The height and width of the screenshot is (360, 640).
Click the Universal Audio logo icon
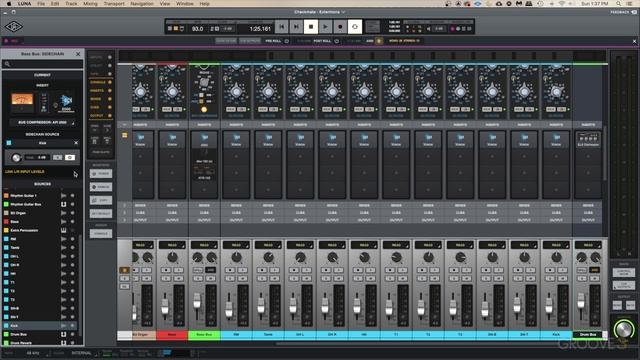(x=13, y=27)
